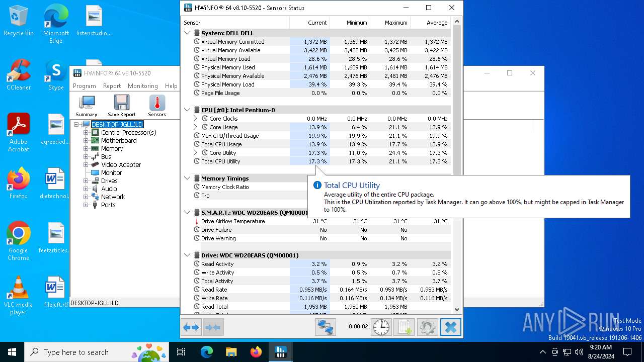The image size is (644, 362).
Task: Click the Sensor column header
Action: (235, 23)
